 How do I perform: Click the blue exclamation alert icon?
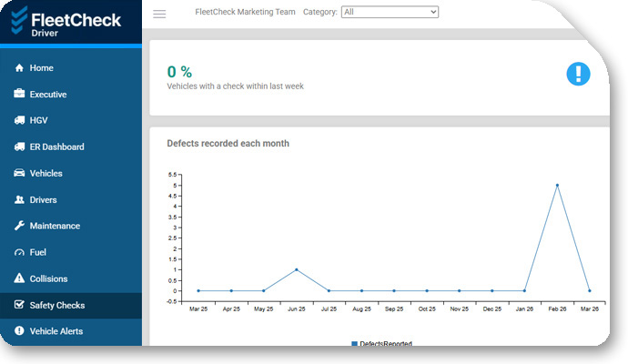pos(578,74)
